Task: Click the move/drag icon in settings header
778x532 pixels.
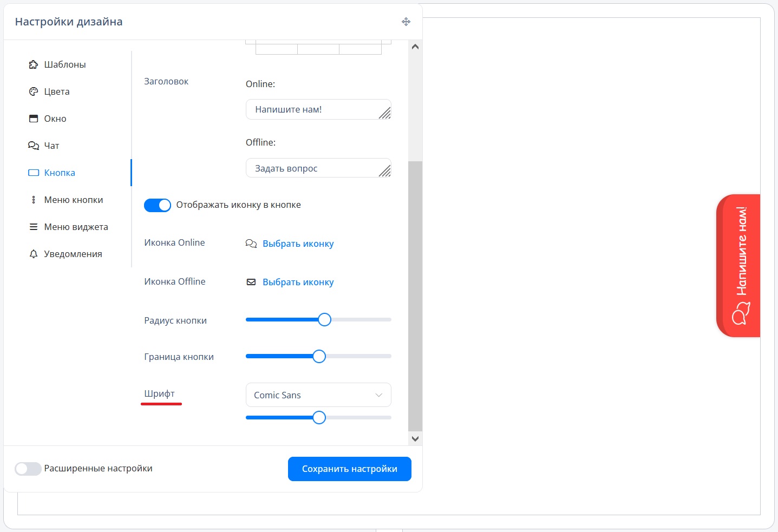Action: click(x=406, y=22)
